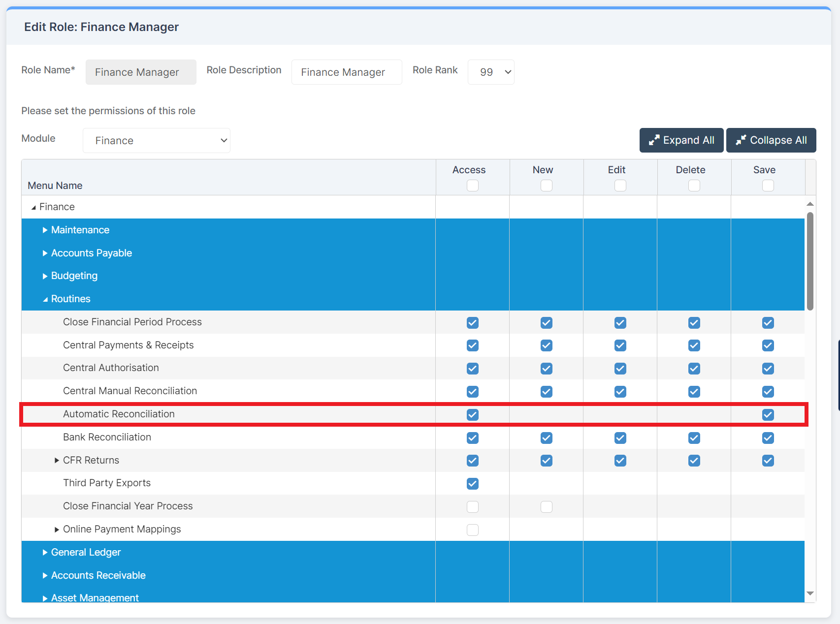Uncheck Edit for Central Payments & Receipts
Screen dimensions: 840x624
(620, 345)
